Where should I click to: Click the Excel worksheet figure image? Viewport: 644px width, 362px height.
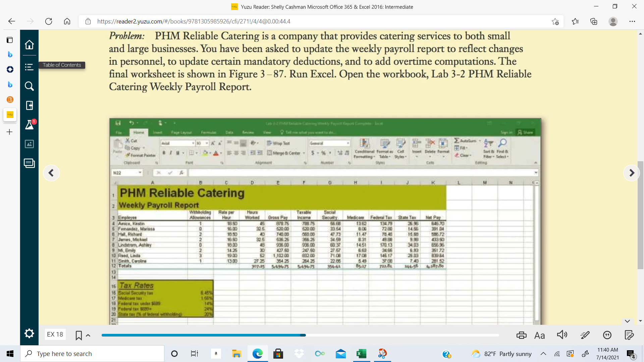click(325, 221)
